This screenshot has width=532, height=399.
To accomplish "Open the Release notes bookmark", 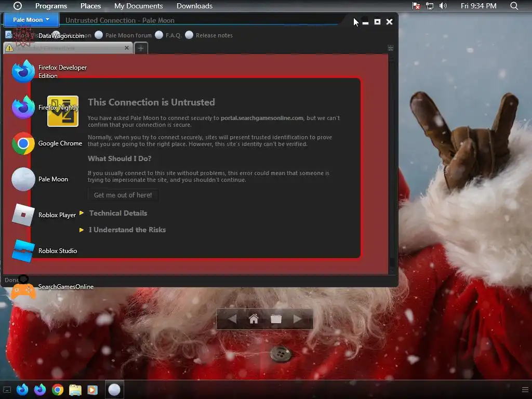I will coord(209,35).
